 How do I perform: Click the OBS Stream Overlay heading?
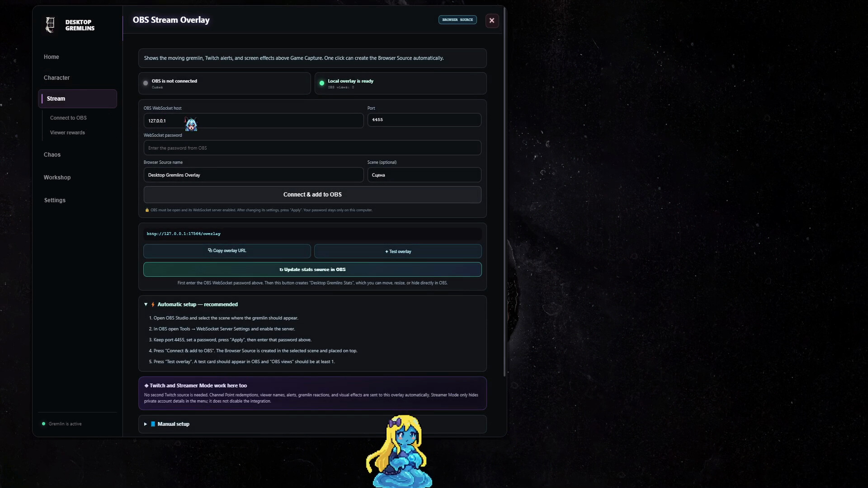(171, 20)
